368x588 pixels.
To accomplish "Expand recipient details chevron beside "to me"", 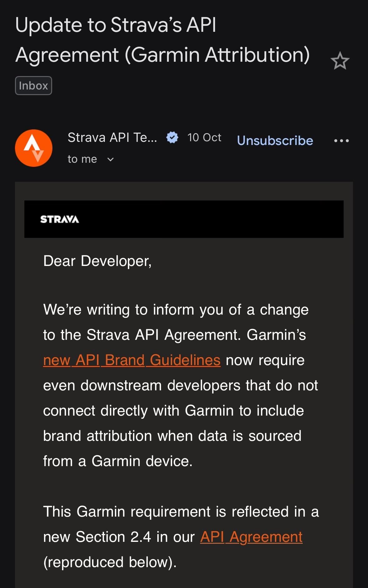I will pos(110,160).
